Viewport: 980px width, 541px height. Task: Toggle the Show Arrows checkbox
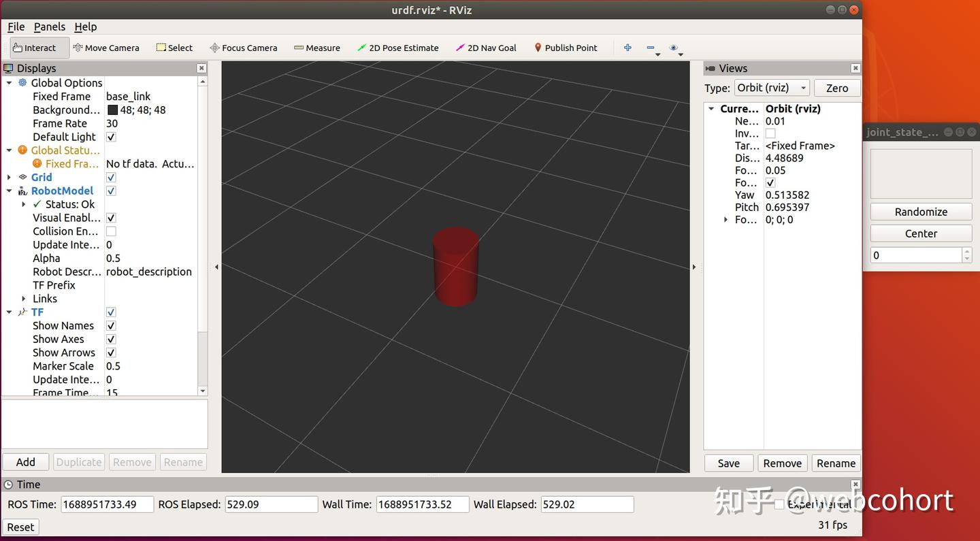(x=111, y=353)
